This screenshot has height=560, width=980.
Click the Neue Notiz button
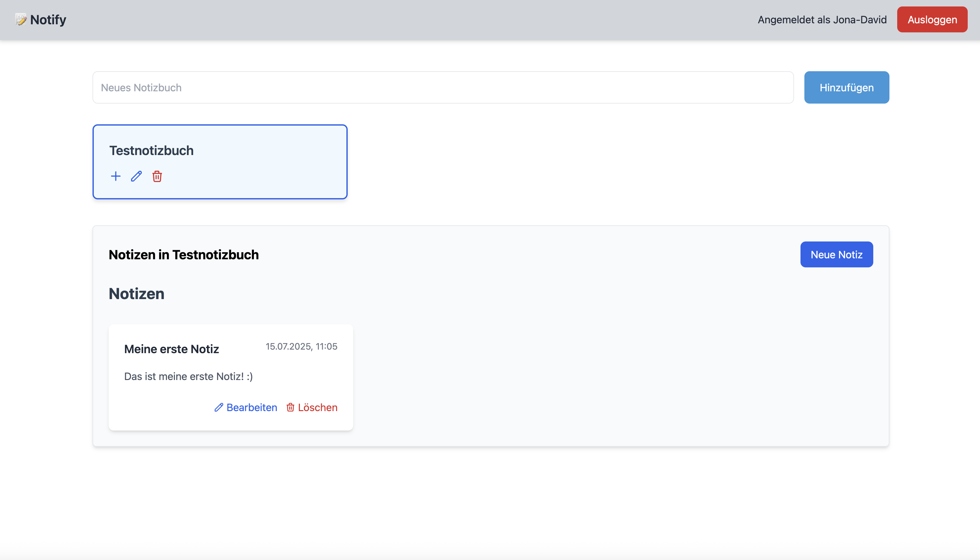[836, 255]
